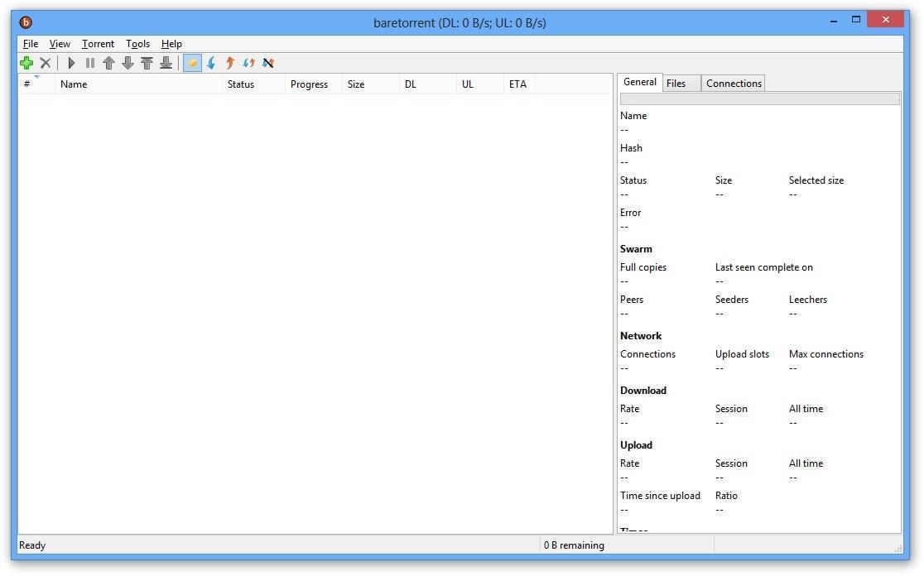Click the '0 B remaining' status text

[x=574, y=545]
